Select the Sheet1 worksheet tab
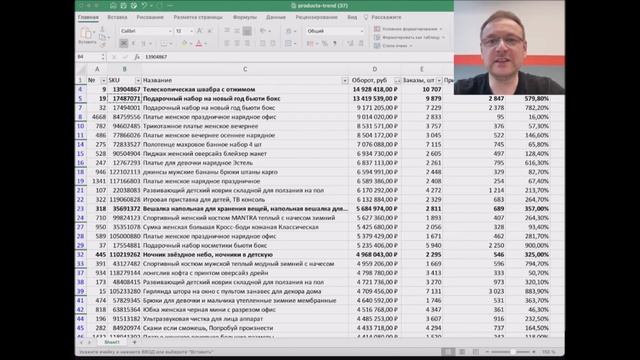This screenshot has height=360, width=640. 112,342
